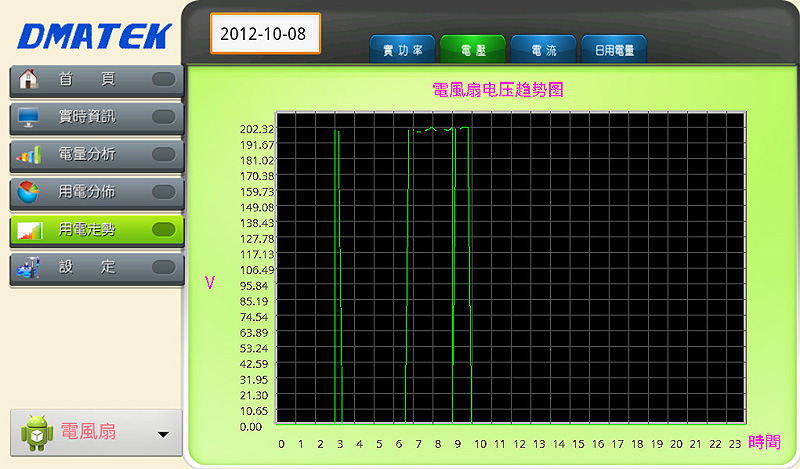Click the pie chart icon for 用電分佈

click(29, 191)
